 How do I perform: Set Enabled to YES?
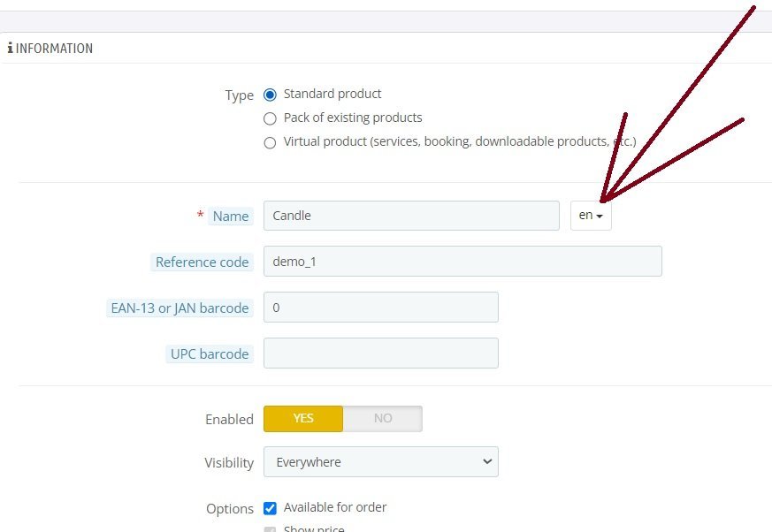click(303, 419)
